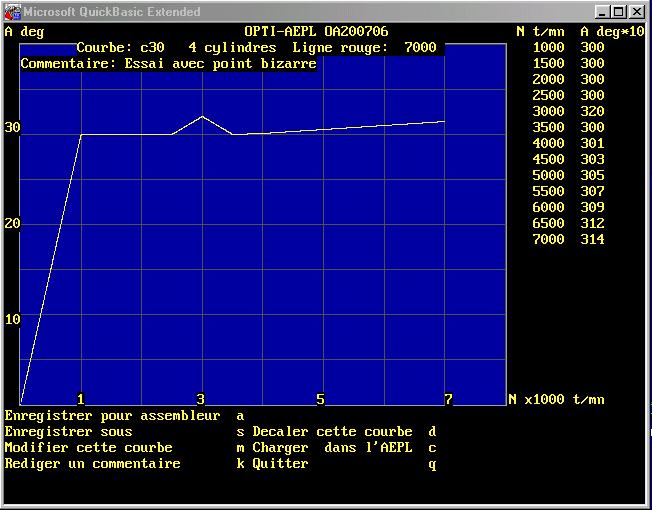Viewport: 652px width, 510px height.
Task: Click the 'Ligne rouge: 7000' value
Action: click(364, 47)
